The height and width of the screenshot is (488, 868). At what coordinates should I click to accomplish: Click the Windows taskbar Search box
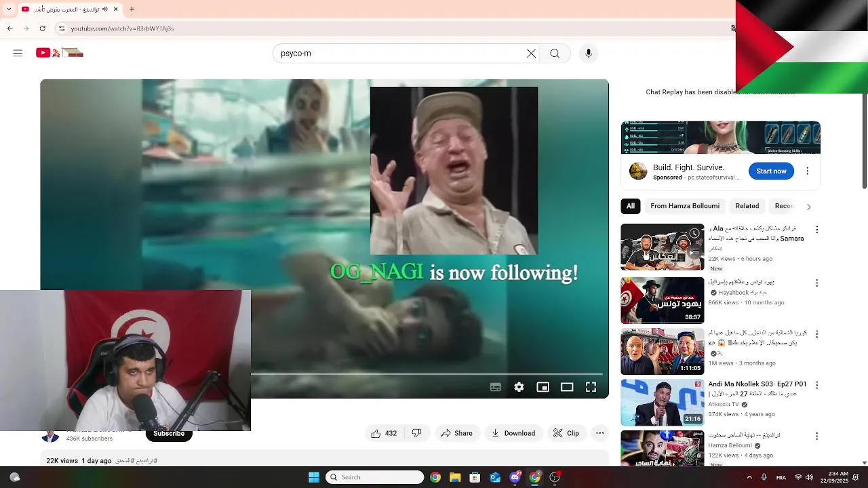coord(374,477)
